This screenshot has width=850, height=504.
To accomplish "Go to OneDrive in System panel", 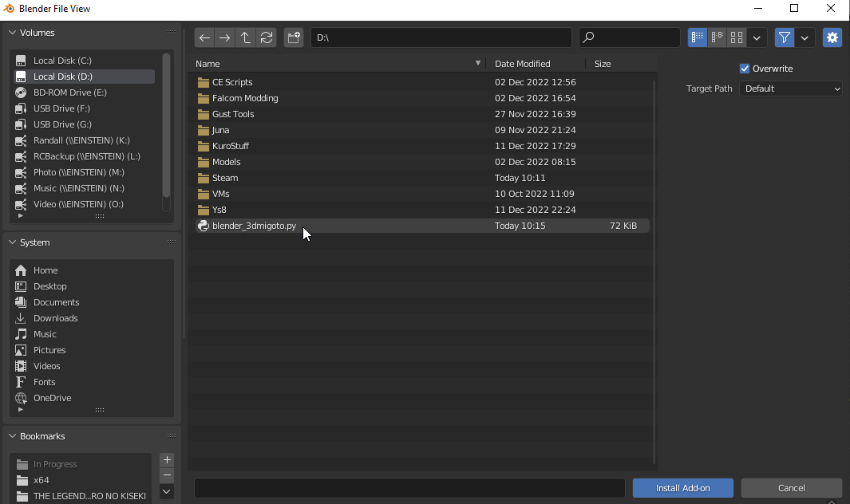I will point(91,398).
